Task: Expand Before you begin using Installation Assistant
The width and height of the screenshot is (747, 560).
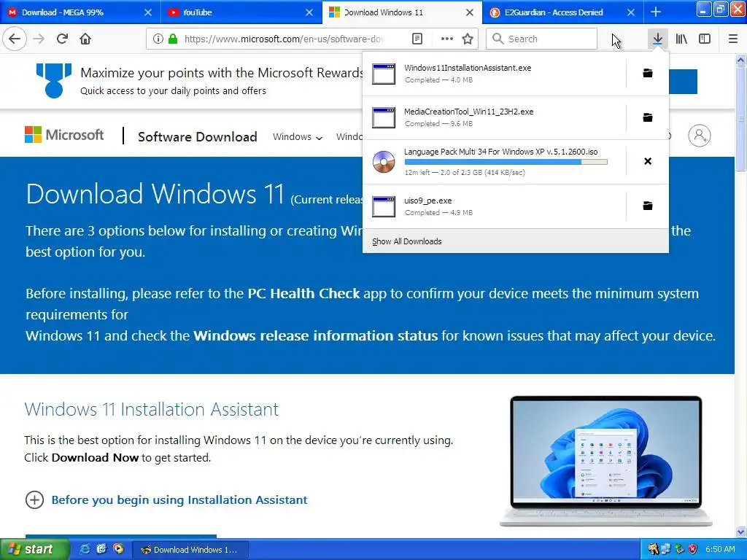Action: point(166,500)
